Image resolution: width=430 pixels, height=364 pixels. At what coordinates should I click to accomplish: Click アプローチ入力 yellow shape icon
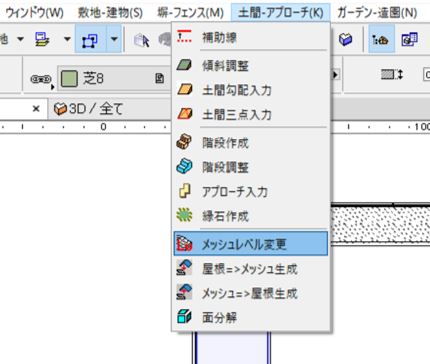[x=184, y=191]
